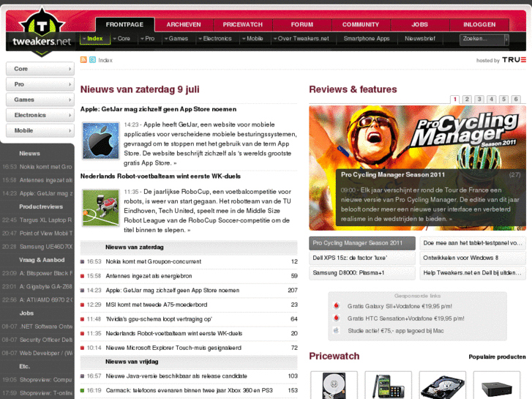
Task: Click the open hard drive product thumbnail
Action: click(x=443, y=385)
